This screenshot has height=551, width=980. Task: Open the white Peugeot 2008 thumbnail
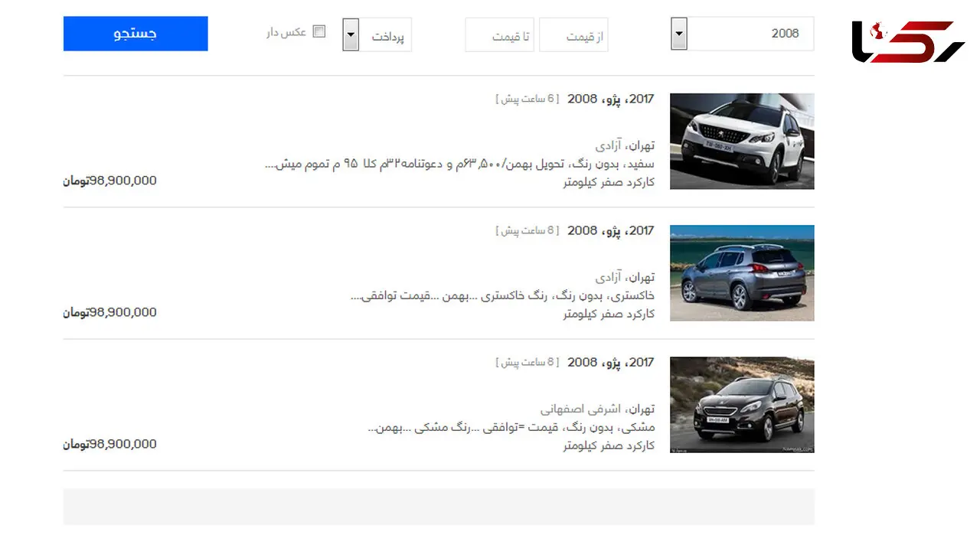click(742, 141)
